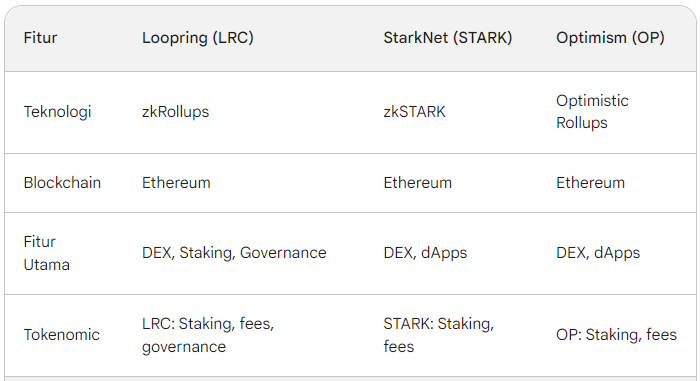Image resolution: width=700 pixels, height=381 pixels.
Task: Select the Optimism (OP) header cell
Action: coord(610,38)
